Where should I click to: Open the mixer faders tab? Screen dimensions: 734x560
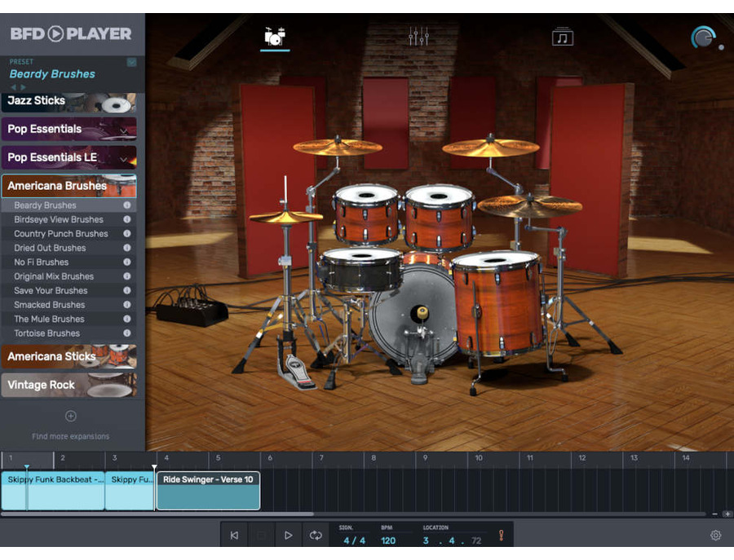(418, 37)
